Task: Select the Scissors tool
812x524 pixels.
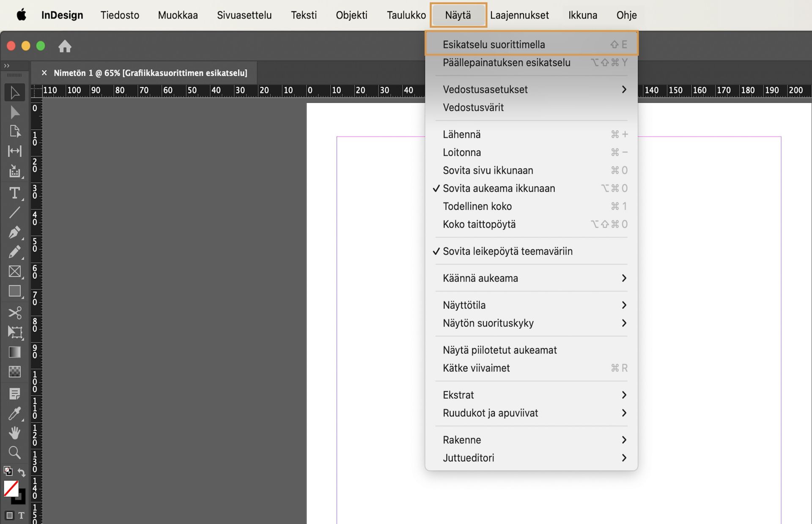Action: pos(14,313)
